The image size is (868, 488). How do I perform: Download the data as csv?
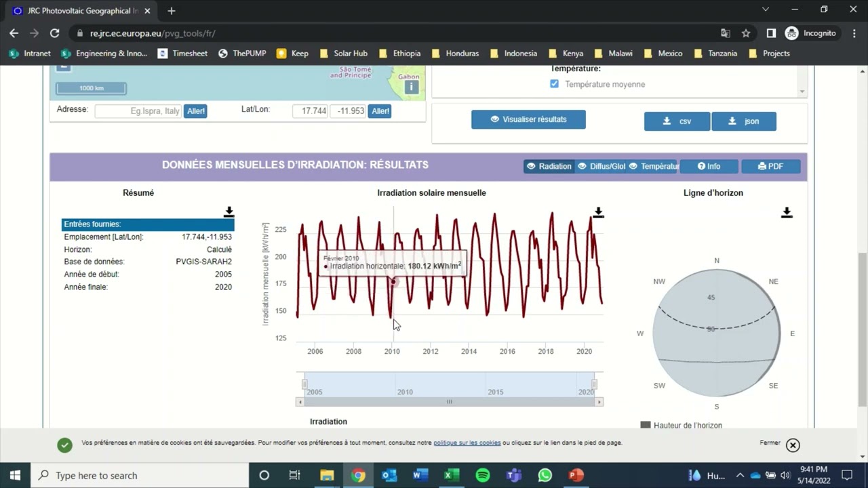click(x=677, y=121)
